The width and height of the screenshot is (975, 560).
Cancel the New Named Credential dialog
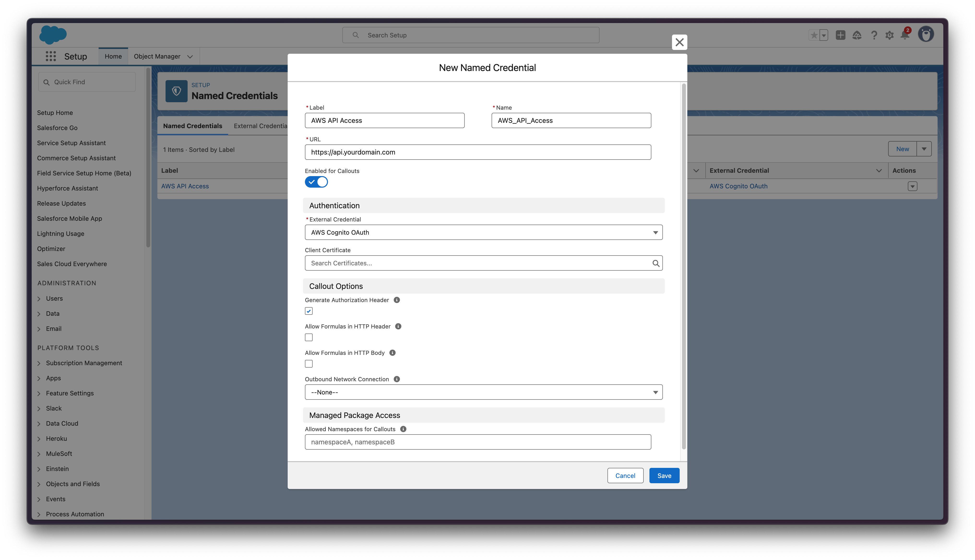pos(625,475)
